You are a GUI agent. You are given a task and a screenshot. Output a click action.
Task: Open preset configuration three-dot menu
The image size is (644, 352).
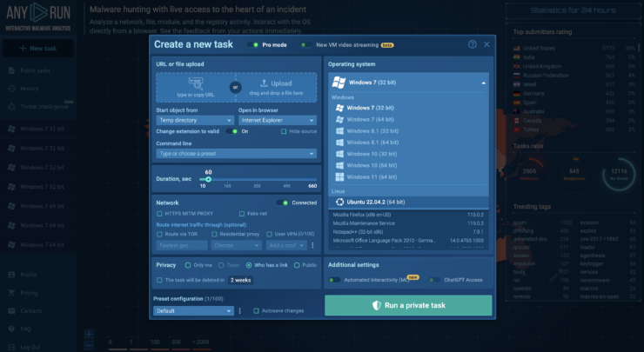tap(240, 311)
